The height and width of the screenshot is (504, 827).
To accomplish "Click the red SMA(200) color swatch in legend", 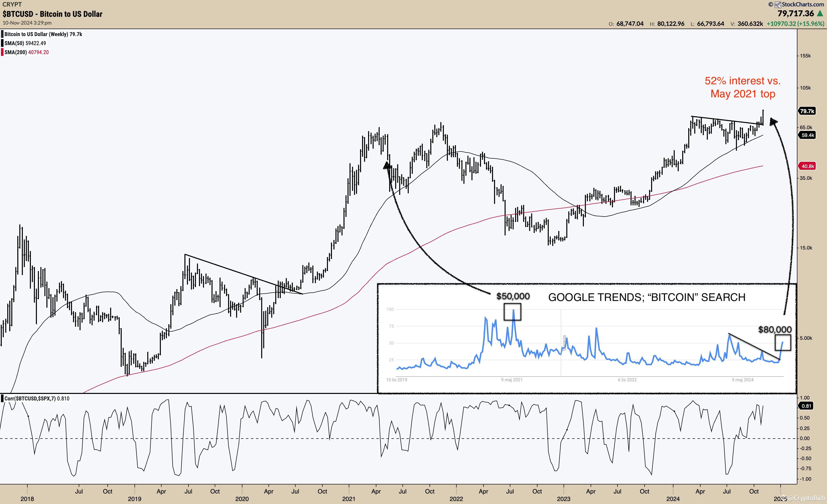I will click(x=2, y=52).
